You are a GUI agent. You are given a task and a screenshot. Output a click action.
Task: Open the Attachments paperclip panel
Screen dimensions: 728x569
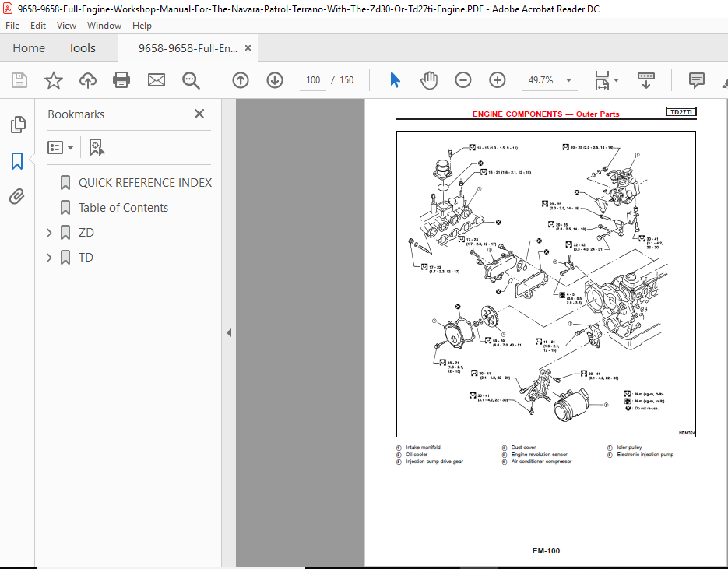16,197
